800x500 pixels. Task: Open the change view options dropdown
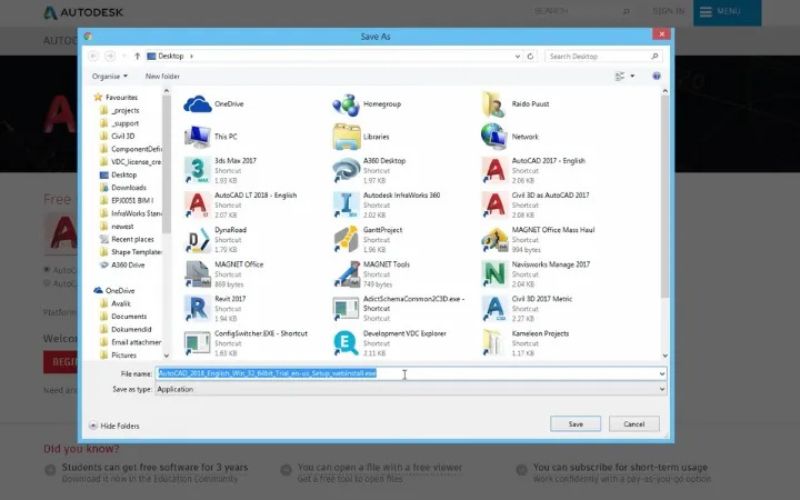[x=633, y=76]
